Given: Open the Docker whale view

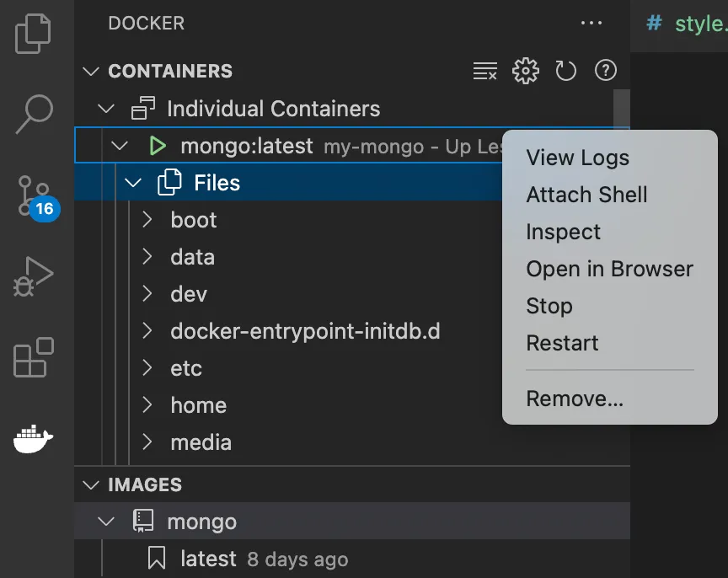Looking at the screenshot, I should (34, 438).
